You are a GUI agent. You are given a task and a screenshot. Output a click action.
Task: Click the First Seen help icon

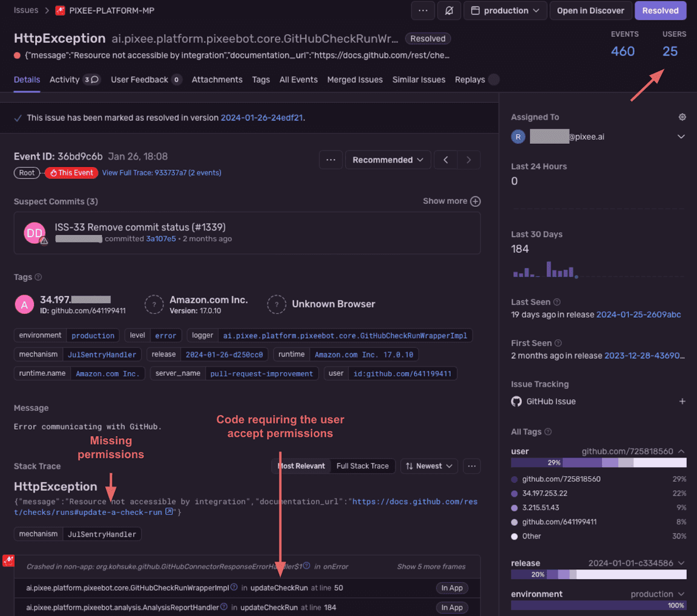558,343
